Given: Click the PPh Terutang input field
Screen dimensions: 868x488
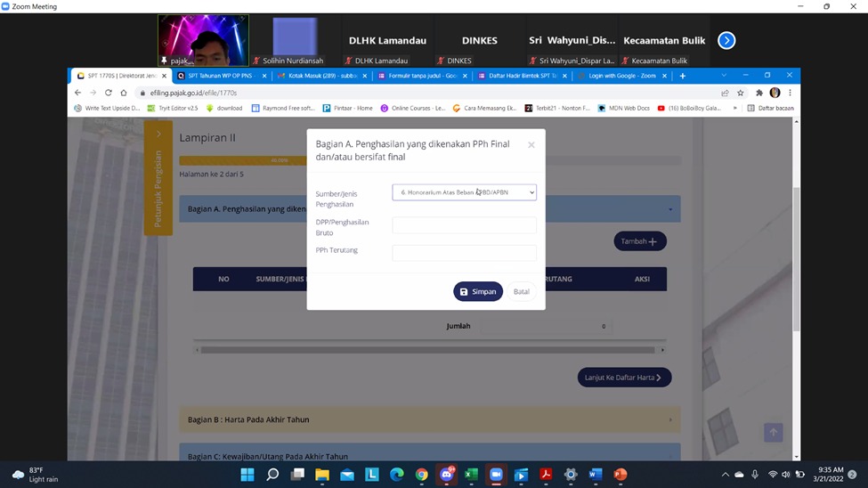Looking at the screenshot, I should 464,254.
